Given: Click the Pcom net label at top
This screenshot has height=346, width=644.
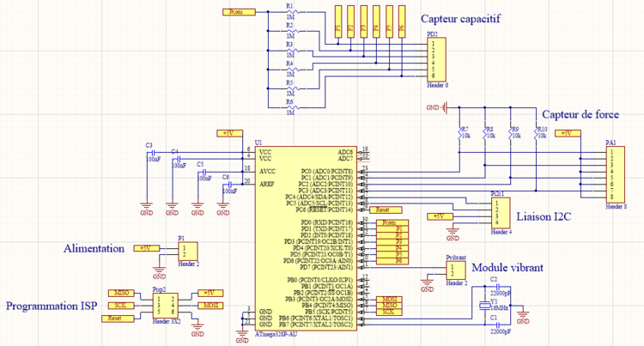Looking at the screenshot, I should [x=237, y=12].
